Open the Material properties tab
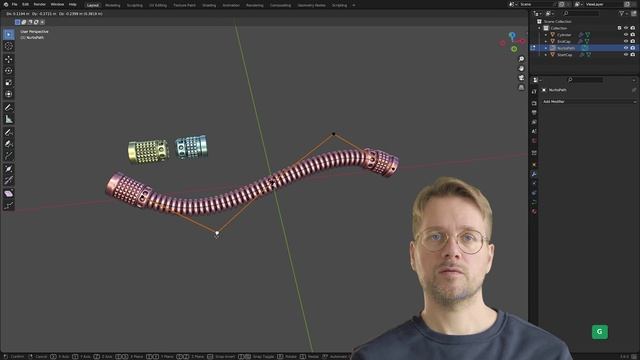Screen dimensions: 640x360 534,211
